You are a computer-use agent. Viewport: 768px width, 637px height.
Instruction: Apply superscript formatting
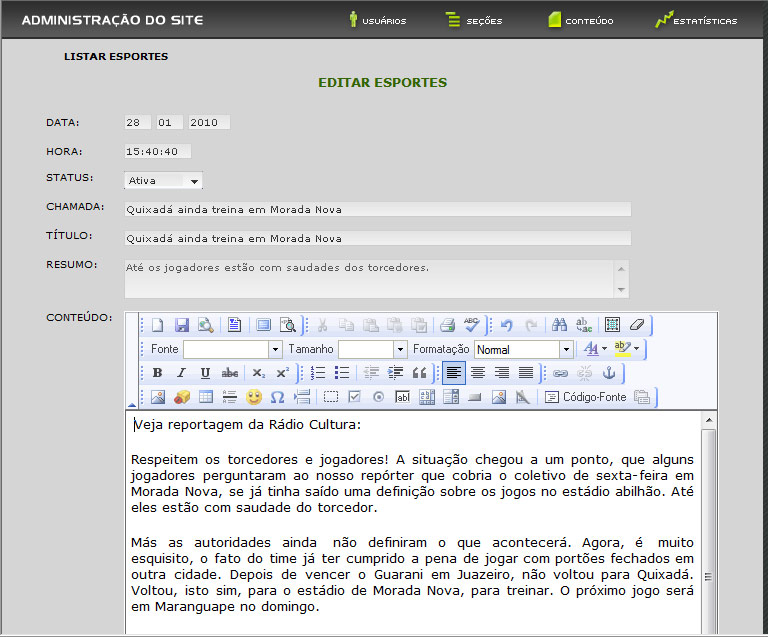(x=283, y=373)
